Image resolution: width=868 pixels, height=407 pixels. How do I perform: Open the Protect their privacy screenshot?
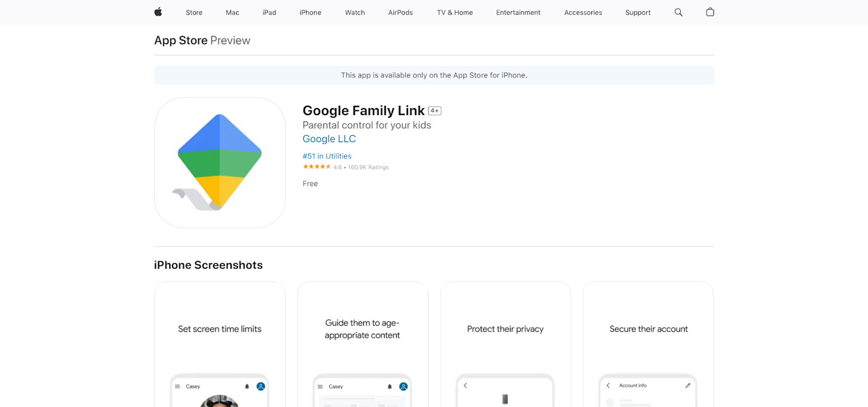(506, 344)
